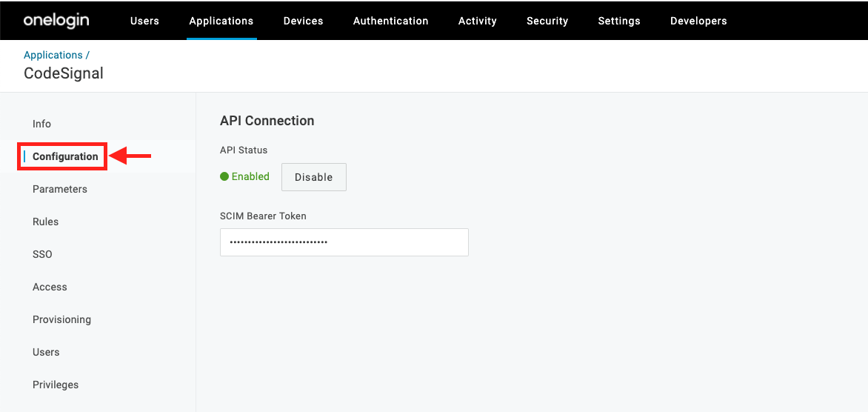Click the SCIM Bearer Token label
The width and height of the screenshot is (868, 412).
263,216
